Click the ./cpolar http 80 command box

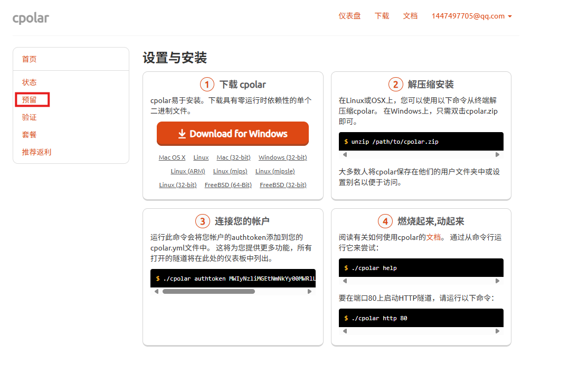(421, 318)
